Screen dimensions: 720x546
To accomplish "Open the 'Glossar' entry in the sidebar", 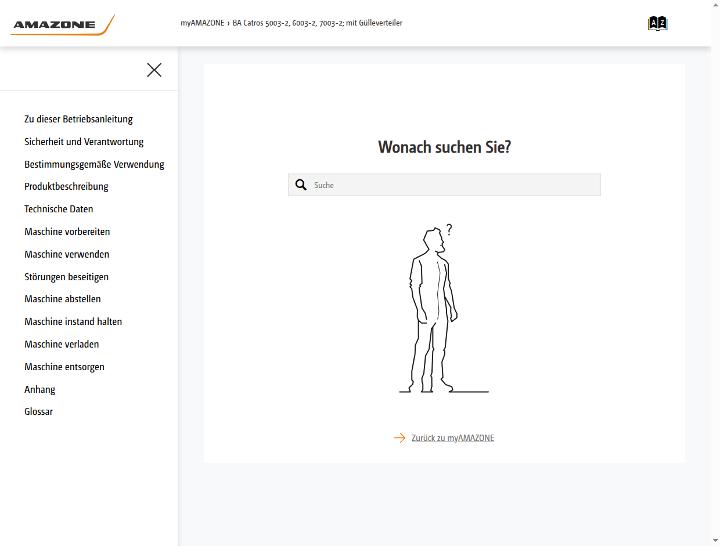I will point(39,411).
